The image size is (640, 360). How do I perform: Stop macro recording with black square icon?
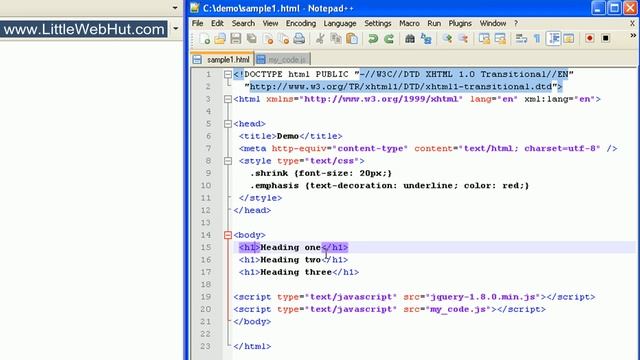(606, 39)
